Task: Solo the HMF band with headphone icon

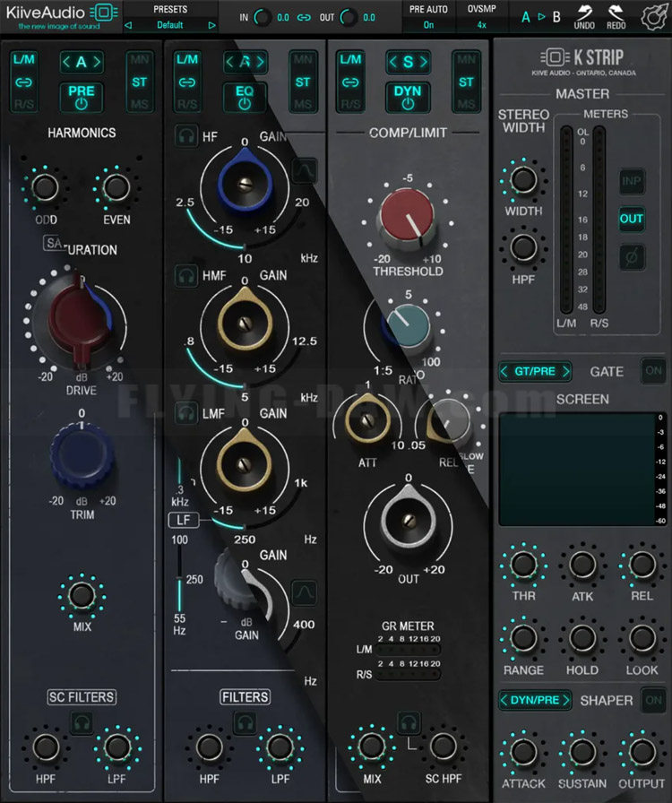Action: (x=185, y=275)
